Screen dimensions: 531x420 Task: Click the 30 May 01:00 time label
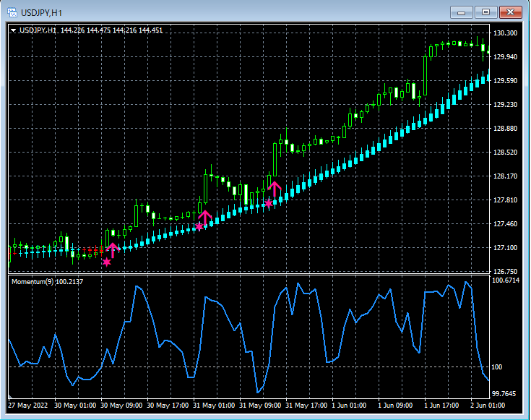pos(75,406)
